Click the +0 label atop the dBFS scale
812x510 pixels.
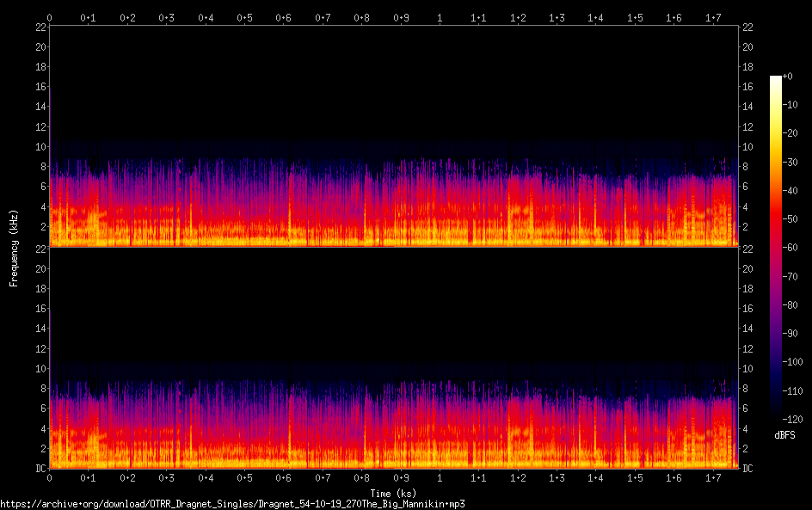(x=789, y=77)
